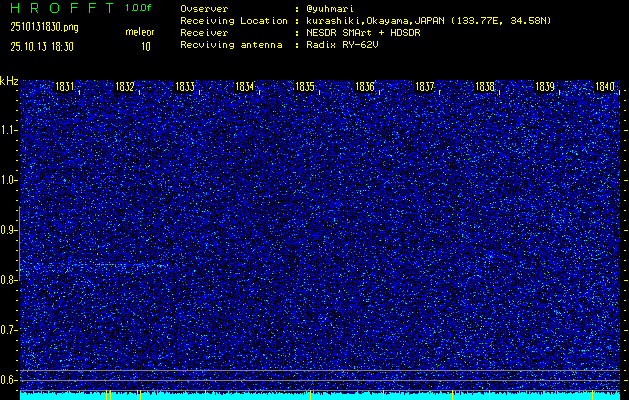Click the 1833 time marker
629x400 pixels.
tap(185, 87)
